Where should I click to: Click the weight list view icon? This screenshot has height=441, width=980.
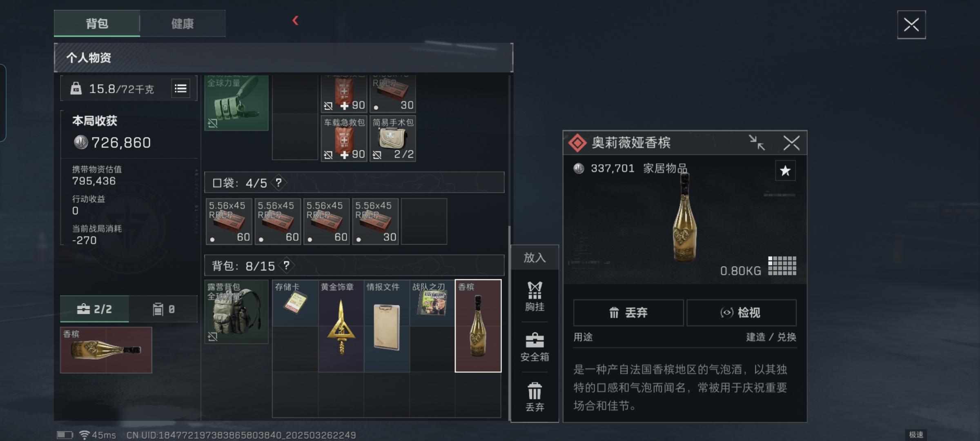click(x=180, y=89)
